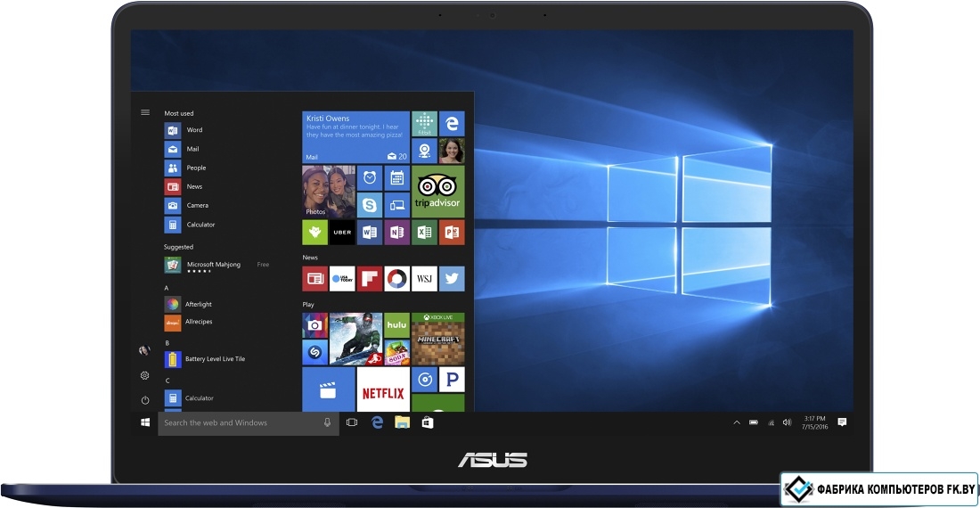Open the WSJ tile

(x=424, y=279)
